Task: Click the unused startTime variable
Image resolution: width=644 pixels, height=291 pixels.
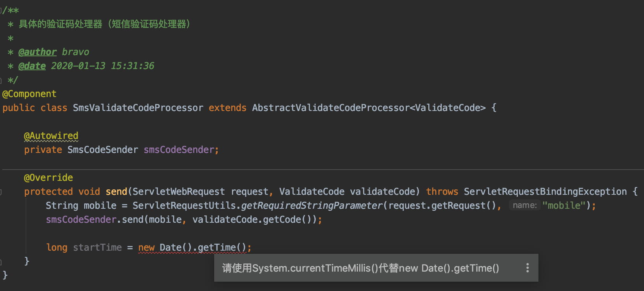Action: click(97, 248)
